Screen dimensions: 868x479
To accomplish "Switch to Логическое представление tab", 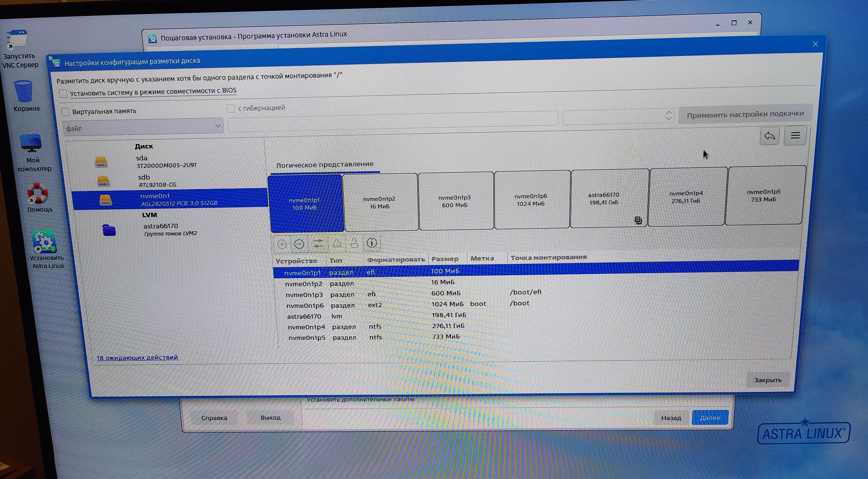I will 325,164.
